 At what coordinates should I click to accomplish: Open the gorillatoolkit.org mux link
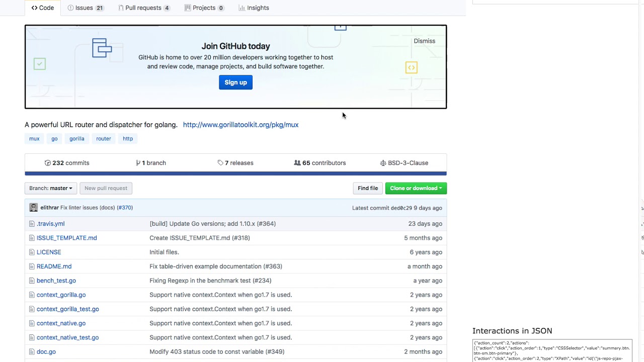(240, 125)
